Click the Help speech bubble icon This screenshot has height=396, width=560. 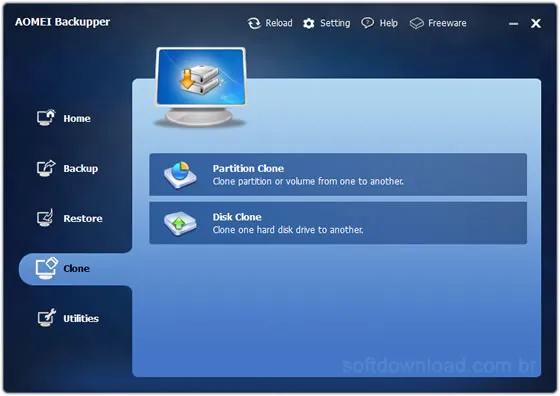(x=368, y=23)
